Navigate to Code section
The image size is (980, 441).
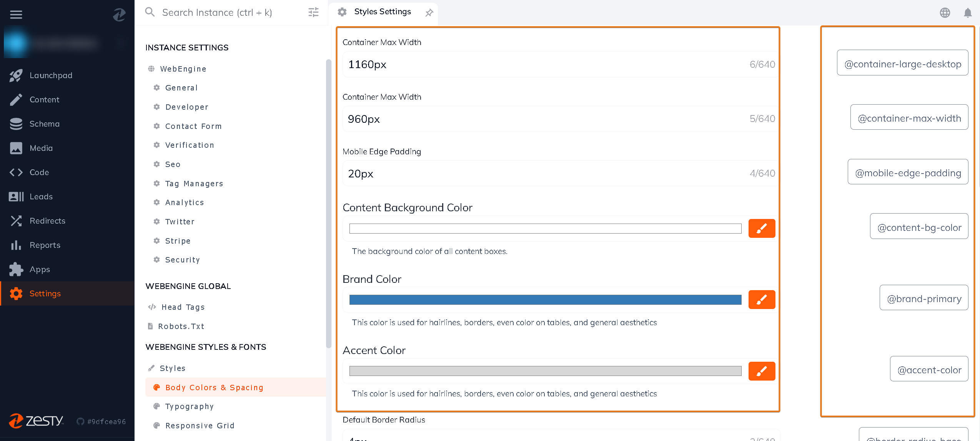[39, 172]
